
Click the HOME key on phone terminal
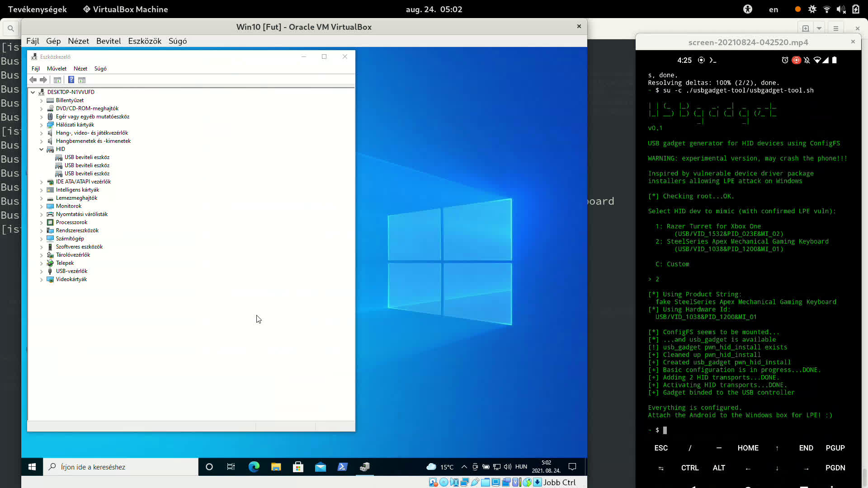pos(748,448)
